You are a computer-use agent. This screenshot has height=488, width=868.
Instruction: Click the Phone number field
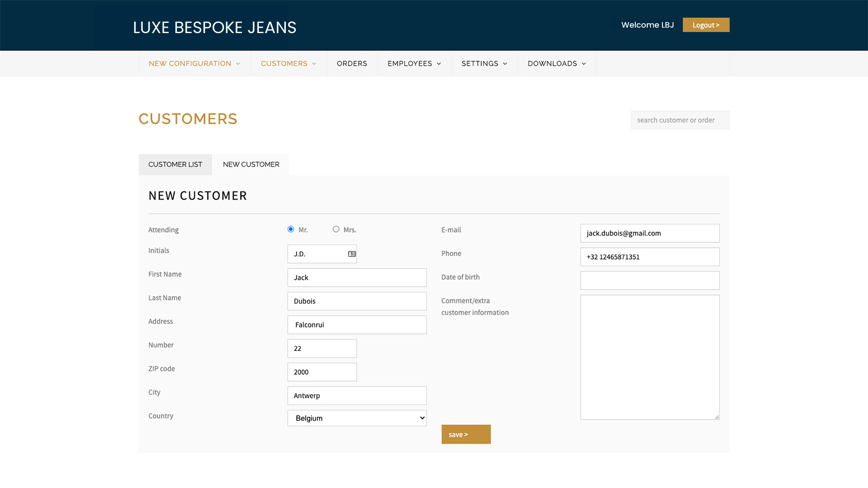pyautogui.click(x=649, y=256)
